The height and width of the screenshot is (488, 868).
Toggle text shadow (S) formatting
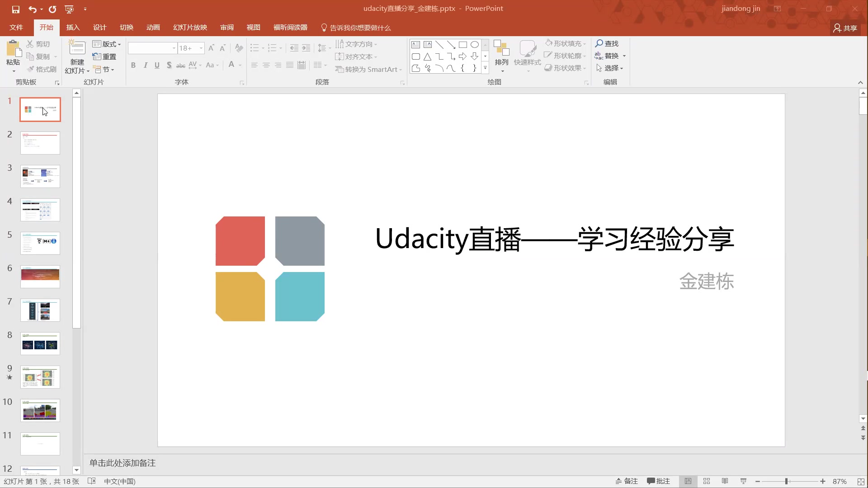[x=169, y=65]
